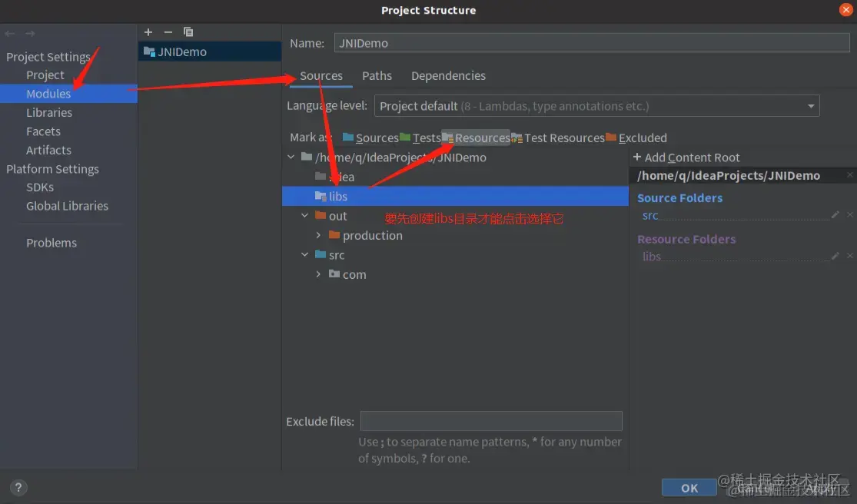857x504 pixels.
Task: Collapse the /home/q/IdeaProjects/JNIDemo root node
Action: 291,157
